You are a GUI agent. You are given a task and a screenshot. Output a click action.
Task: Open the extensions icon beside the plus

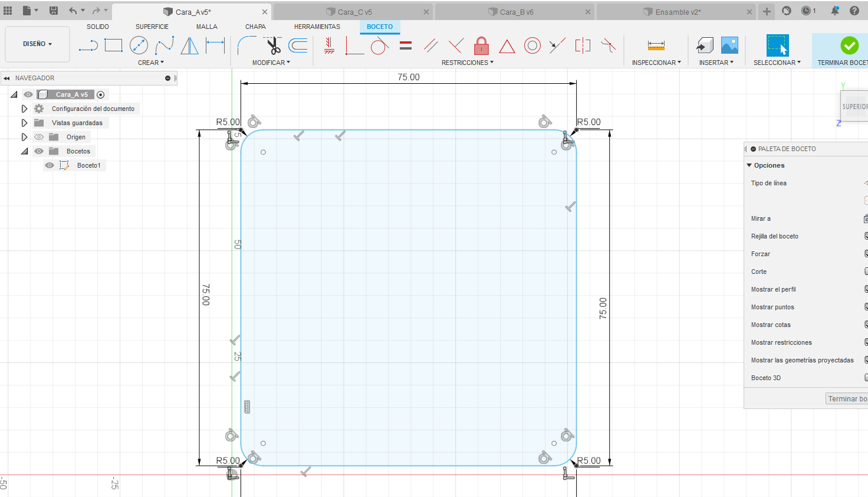coord(787,11)
